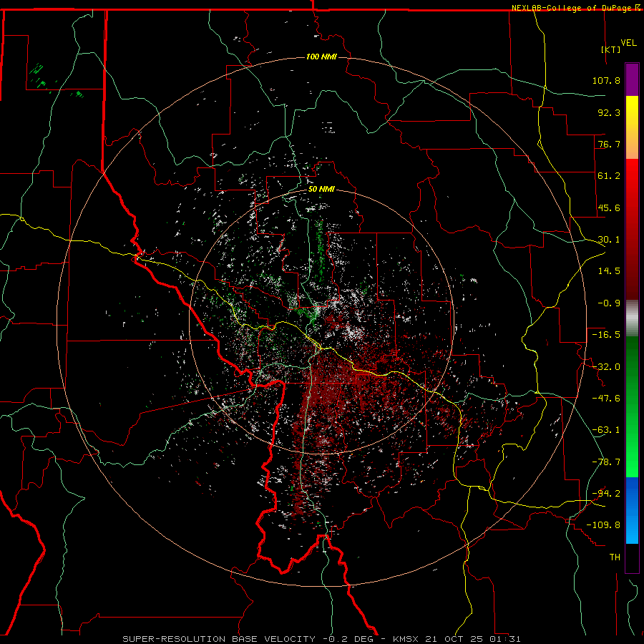Click the -78.7 velocity scale value
Image resolution: width=644 pixels, height=644 pixels.
pos(606,462)
